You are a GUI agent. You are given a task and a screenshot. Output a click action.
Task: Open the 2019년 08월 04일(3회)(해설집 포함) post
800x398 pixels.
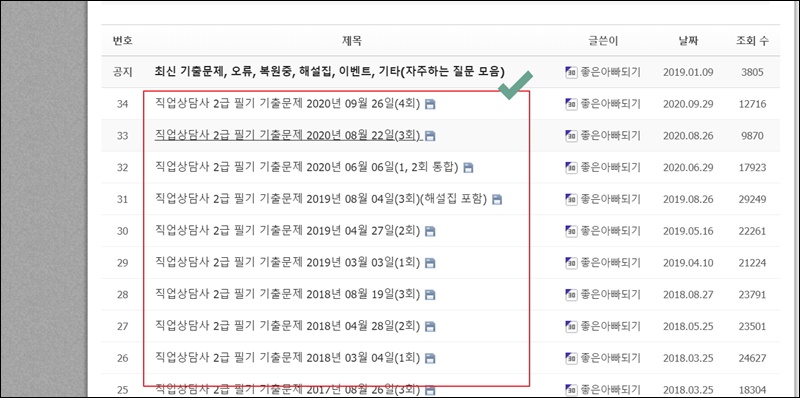pos(321,199)
